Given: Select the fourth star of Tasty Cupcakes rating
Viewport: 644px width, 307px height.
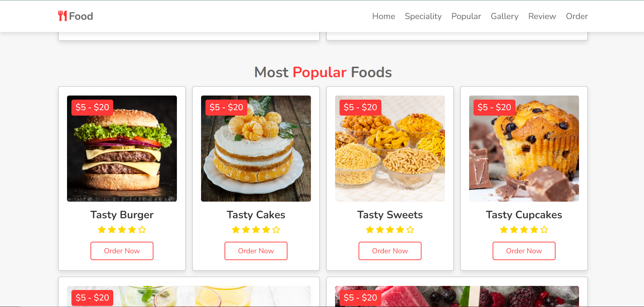Looking at the screenshot, I should [x=534, y=229].
